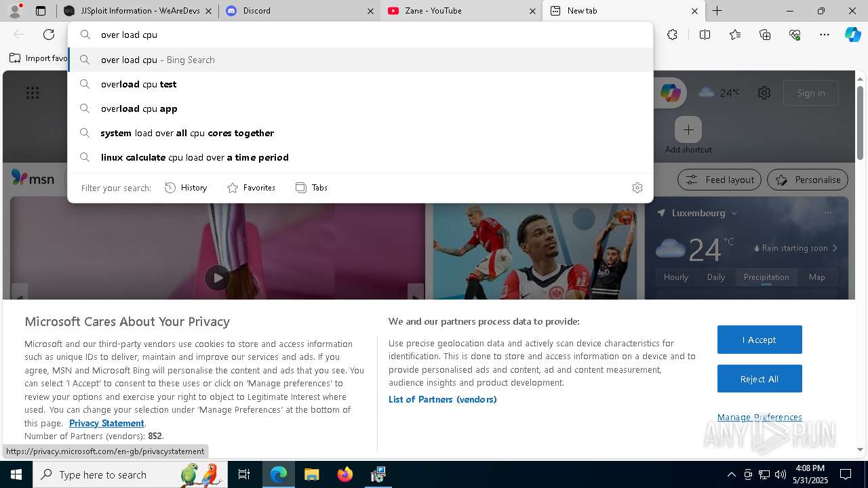Viewport: 868px width, 488px height.
Task: Filter search by Tabs
Action: tap(312, 188)
